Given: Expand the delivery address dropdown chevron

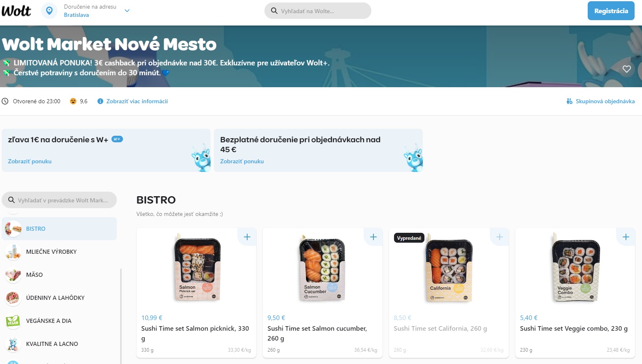Looking at the screenshot, I should [x=127, y=11].
